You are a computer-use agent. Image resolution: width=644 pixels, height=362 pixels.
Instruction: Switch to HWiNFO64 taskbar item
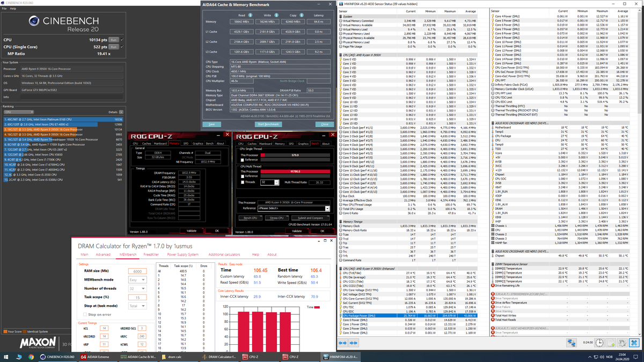point(341,357)
